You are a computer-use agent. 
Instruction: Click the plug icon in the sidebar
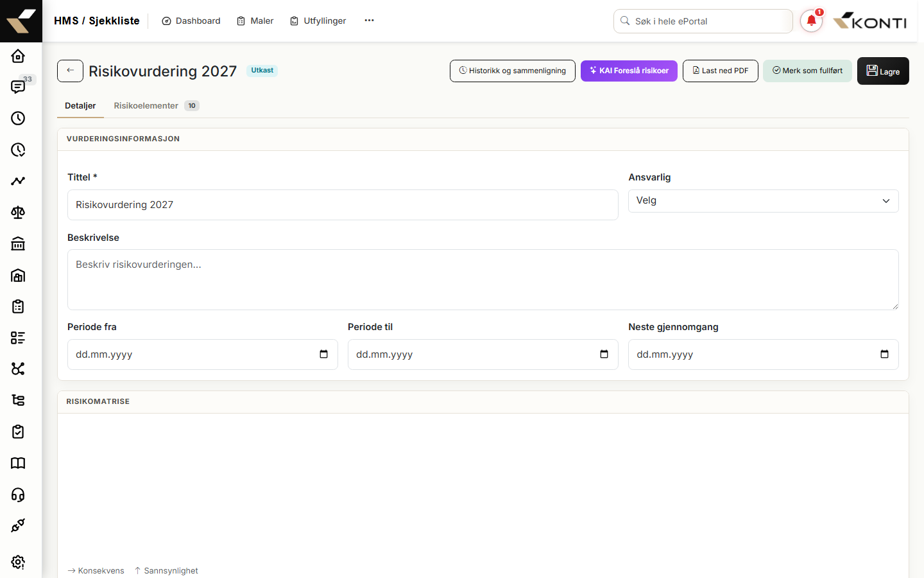18,525
